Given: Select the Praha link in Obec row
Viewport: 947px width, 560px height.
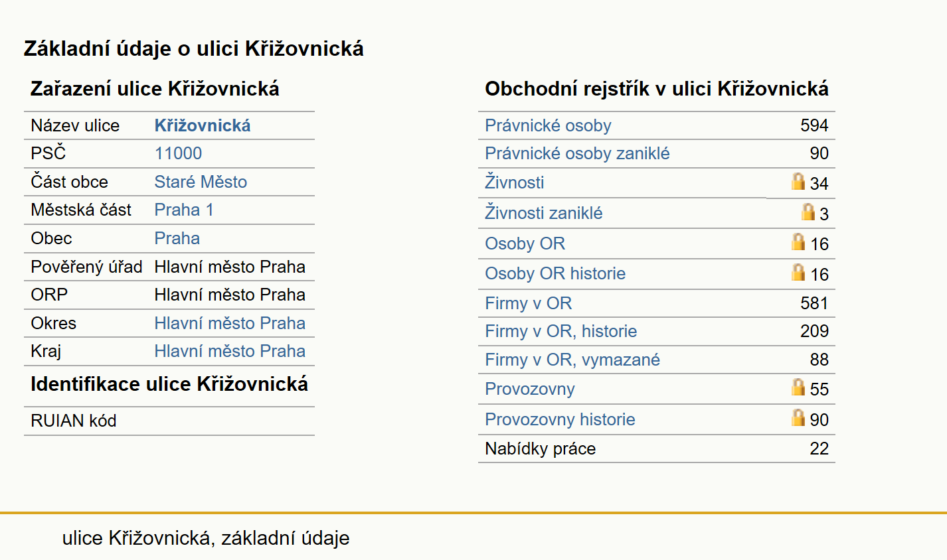Looking at the screenshot, I should tap(177, 238).
